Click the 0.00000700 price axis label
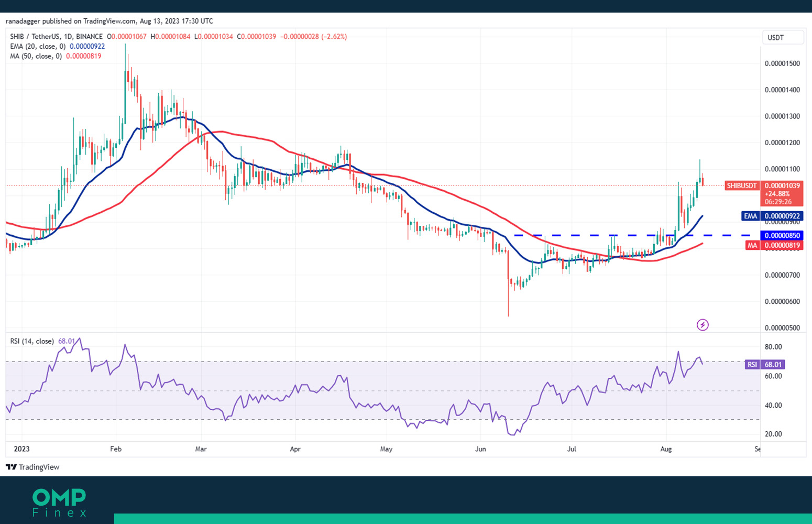 pos(782,275)
